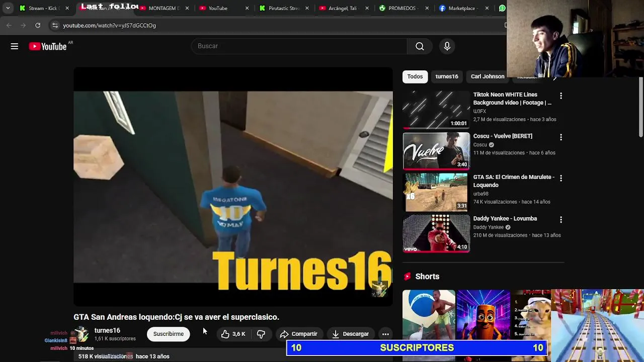Click the urba98 channel name
644x362 pixels.
coord(481,194)
